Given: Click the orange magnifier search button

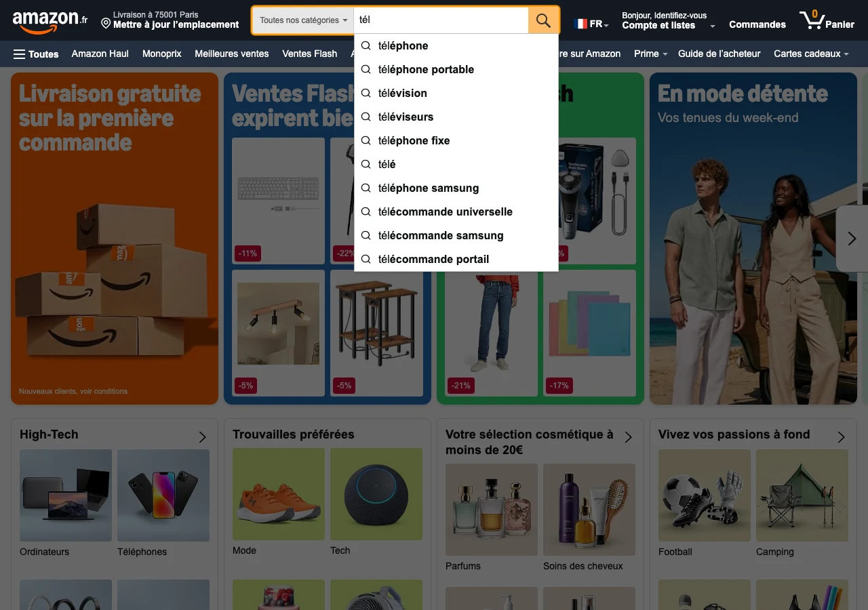Looking at the screenshot, I should coord(543,20).
